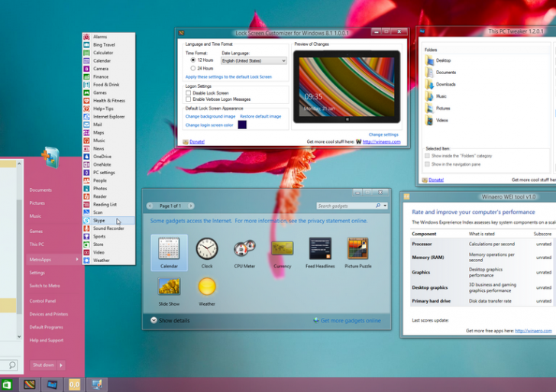This screenshot has height=392, width=556.
Task: Open the Shut down options arrow
Action: pos(61,365)
